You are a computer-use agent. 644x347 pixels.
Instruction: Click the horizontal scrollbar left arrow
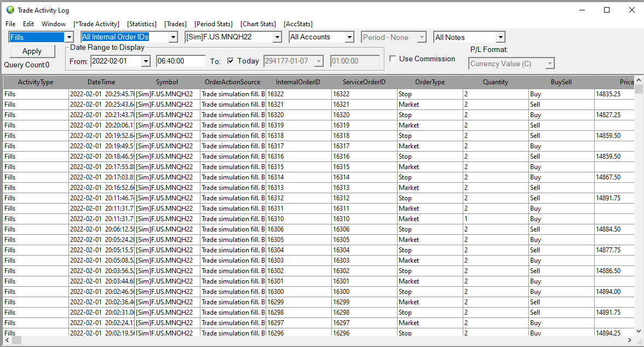pyautogui.click(x=7, y=340)
